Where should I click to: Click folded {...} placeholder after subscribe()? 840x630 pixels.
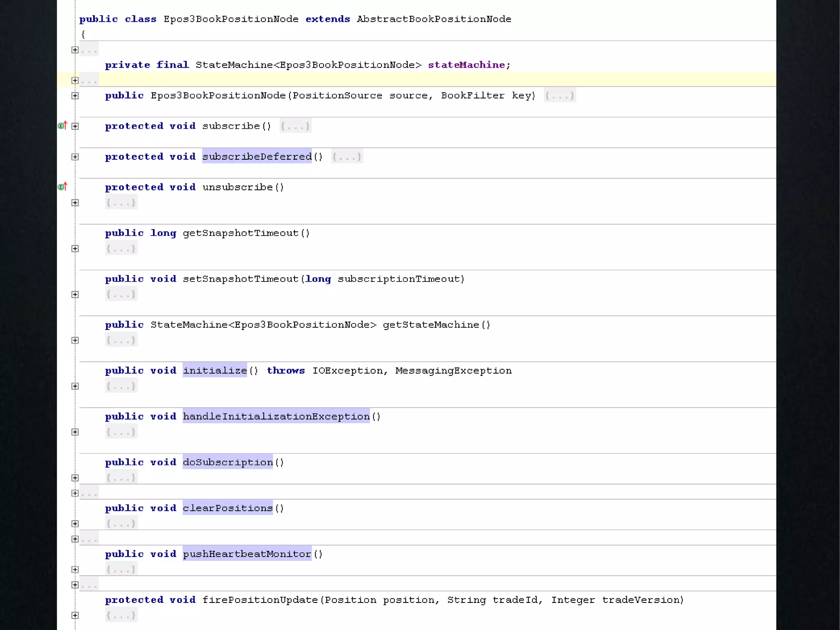tap(295, 126)
